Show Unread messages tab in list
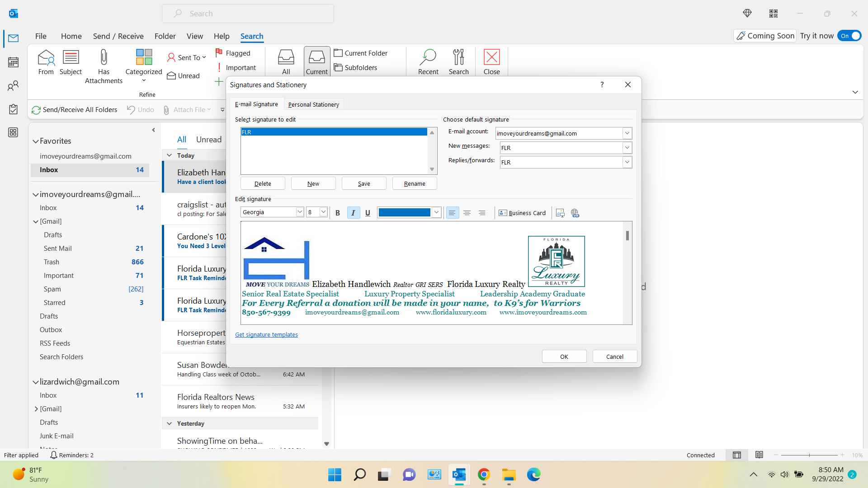The width and height of the screenshot is (868, 488). (209, 140)
